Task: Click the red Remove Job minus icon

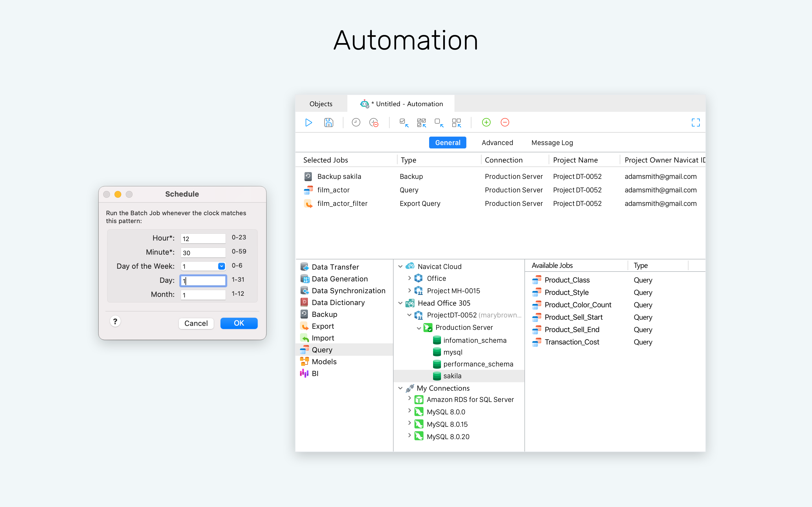Action: pos(505,123)
